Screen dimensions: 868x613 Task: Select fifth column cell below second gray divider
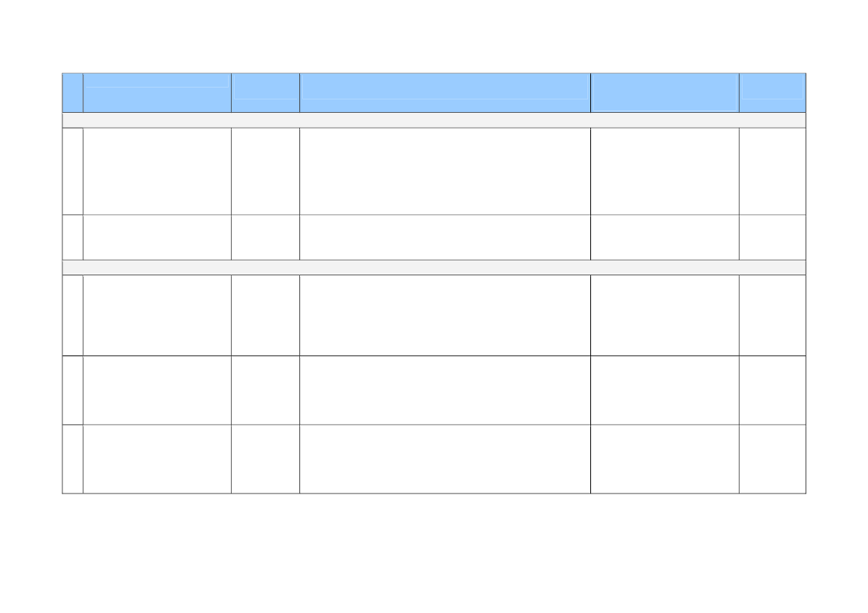pyautogui.click(x=665, y=315)
